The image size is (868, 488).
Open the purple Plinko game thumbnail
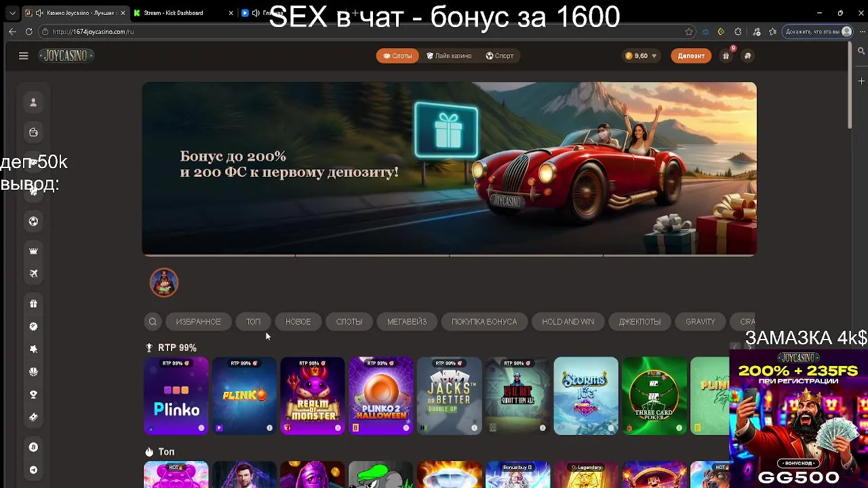tap(176, 396)
